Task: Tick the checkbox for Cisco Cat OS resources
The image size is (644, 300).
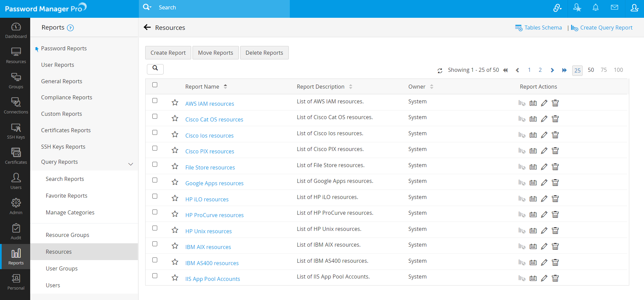Action: pyautogui.click(x=155, y=116)
